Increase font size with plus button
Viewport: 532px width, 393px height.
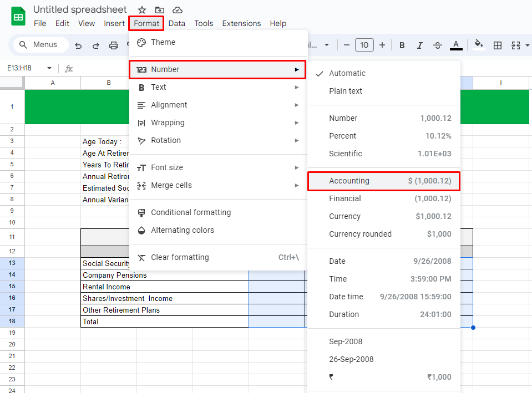pos(382,45)
